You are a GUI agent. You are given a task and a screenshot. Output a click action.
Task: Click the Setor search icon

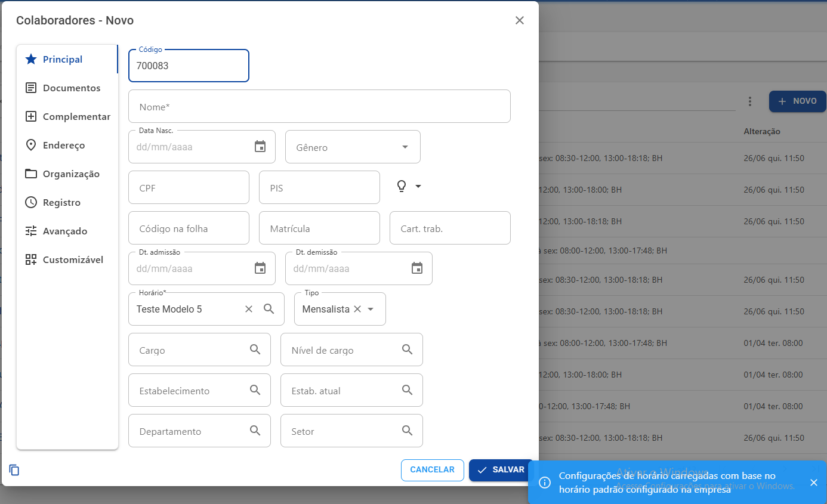coord(408,431)
